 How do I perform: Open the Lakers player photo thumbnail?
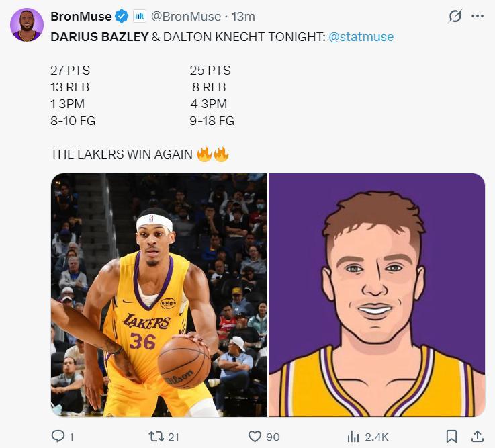pos(159,295)
